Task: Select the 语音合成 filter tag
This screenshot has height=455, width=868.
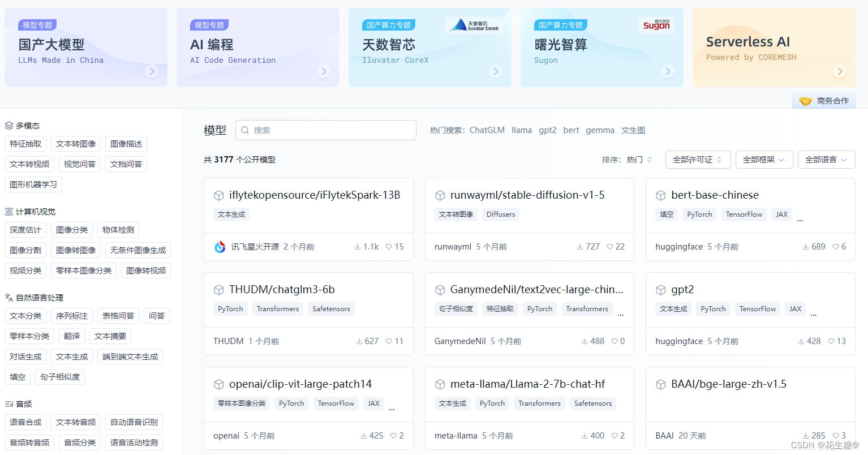Action: (x=25, y=422)
